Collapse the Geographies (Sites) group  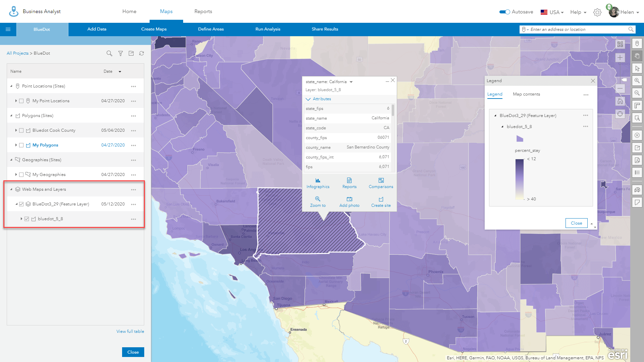click(x=11, y=160)
